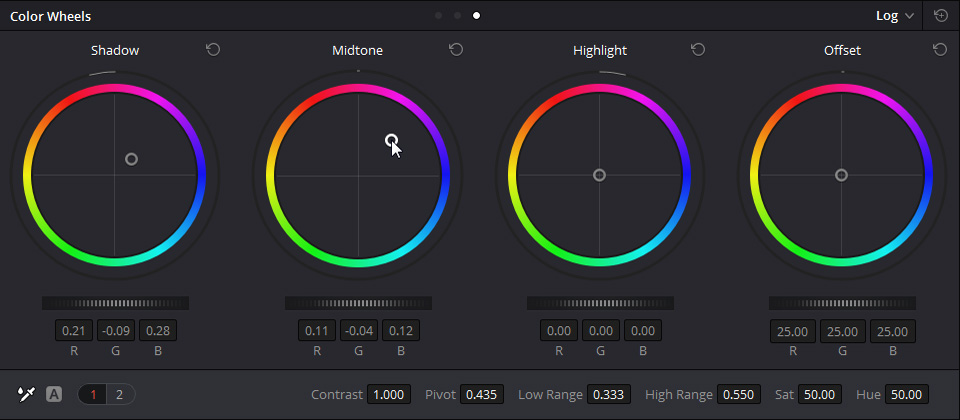960x420 pixels.
Task: Click the Shadow master jog wheel
Action: tap(115, 303)
